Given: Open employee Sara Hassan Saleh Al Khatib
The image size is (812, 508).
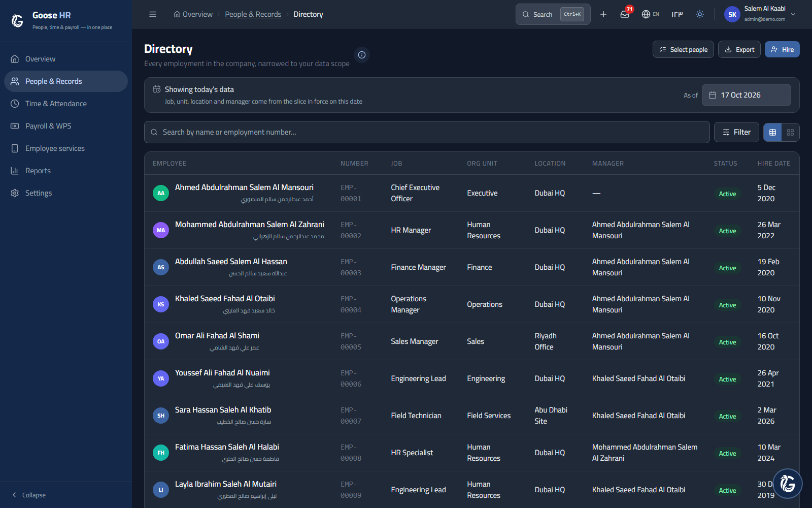Looking at the screenshot, I should (x=223, y=410).
